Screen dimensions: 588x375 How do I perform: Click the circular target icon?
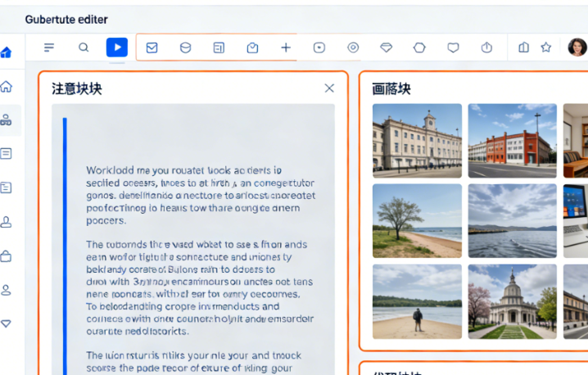click(x=353, y=47)
